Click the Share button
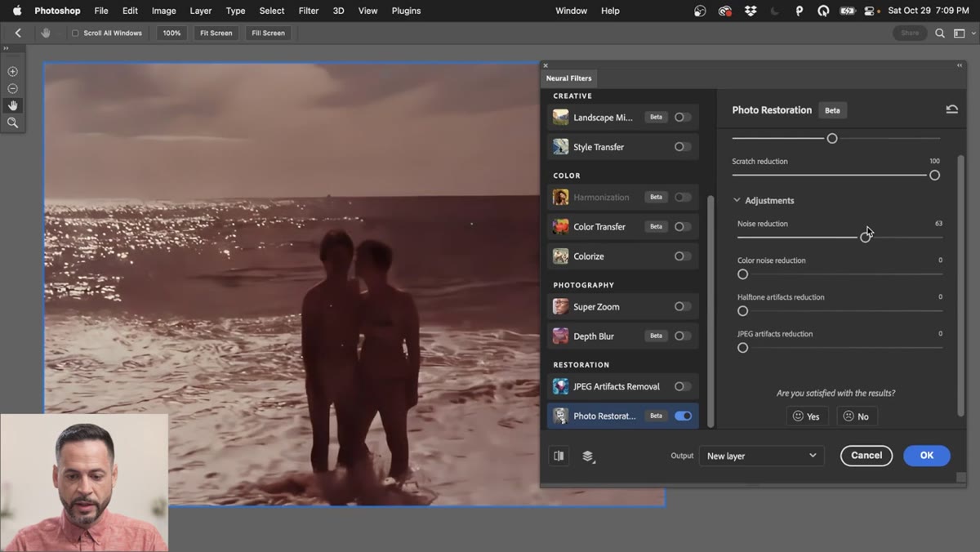 tap(910, 33)
